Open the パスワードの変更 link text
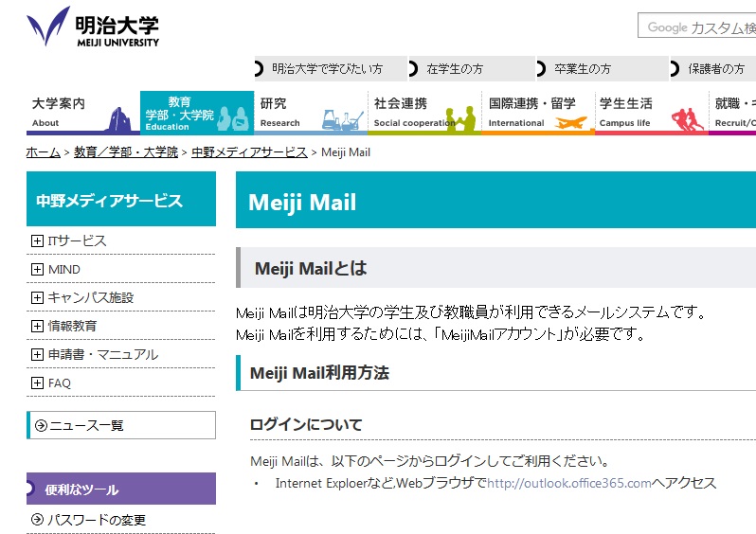Image resolution: width=756 pixels, height=534 pixels. point(97,520)
